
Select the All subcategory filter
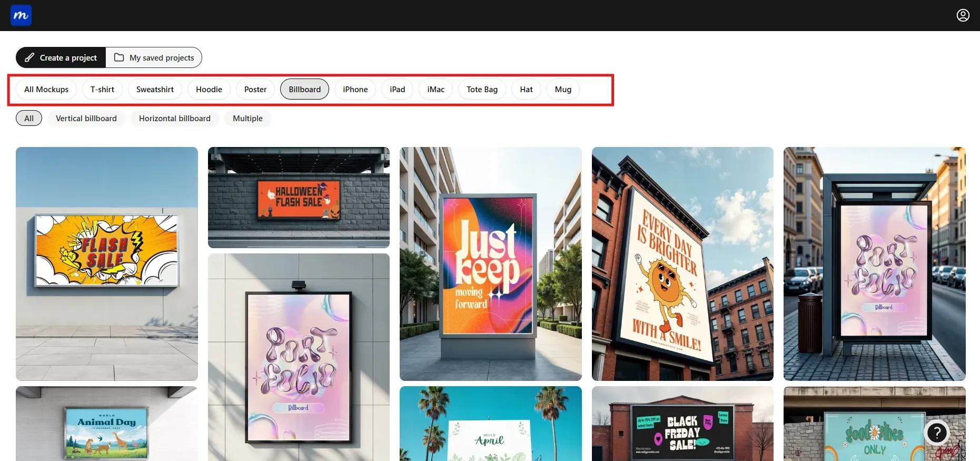[29, 118]
